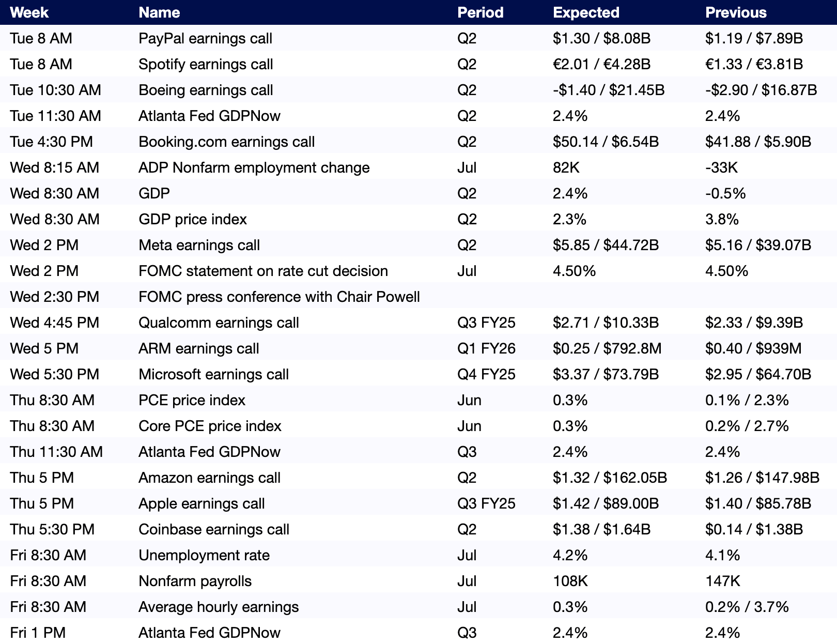Click Coinbase expected $1.38 / $1.64B
Viewport: 837px width, 644px height.
tap(601, 529)
